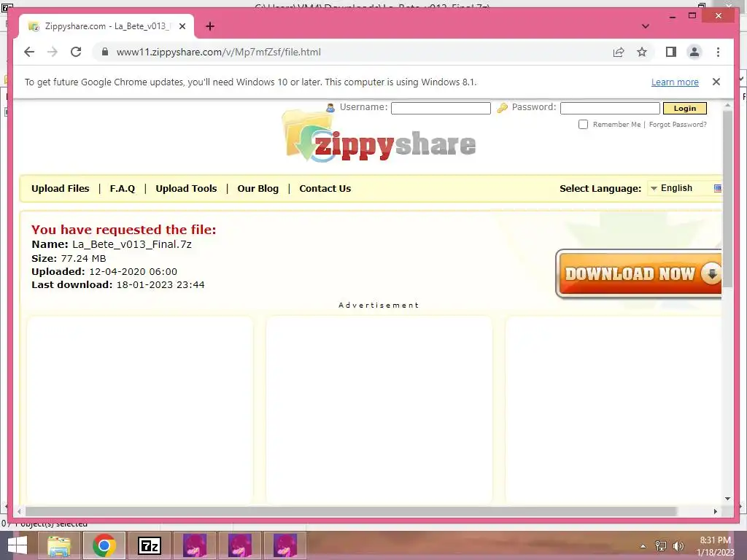Switch to Chrome on the taskbar

(x=104, y=545)
